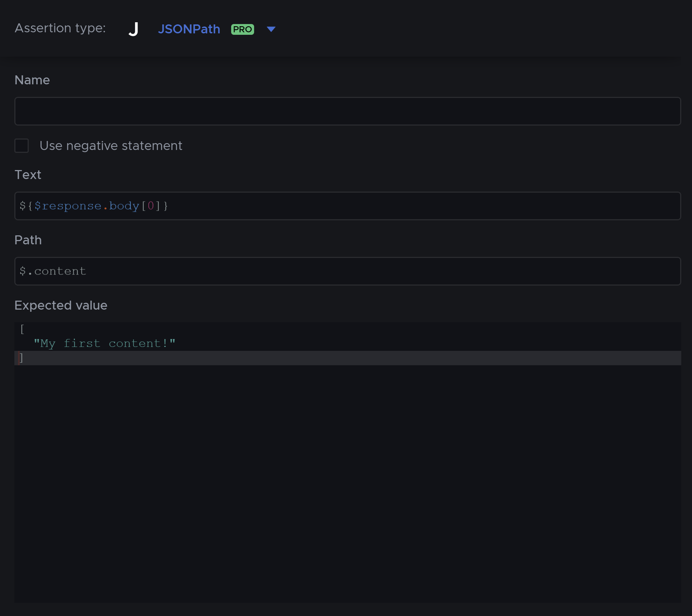Click the Expected value label

click(61, 305)
